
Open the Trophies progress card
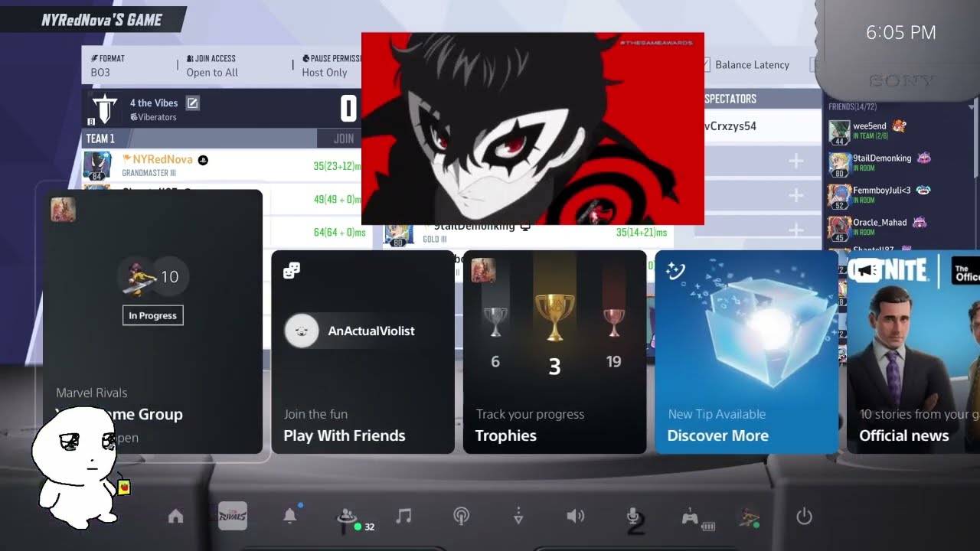[554, 352]
